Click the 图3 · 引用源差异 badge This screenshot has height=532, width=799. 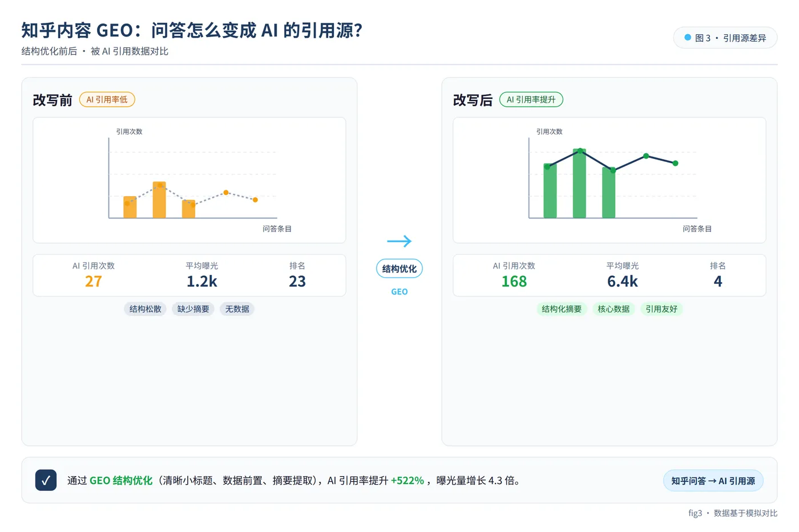tap(725, 38)
